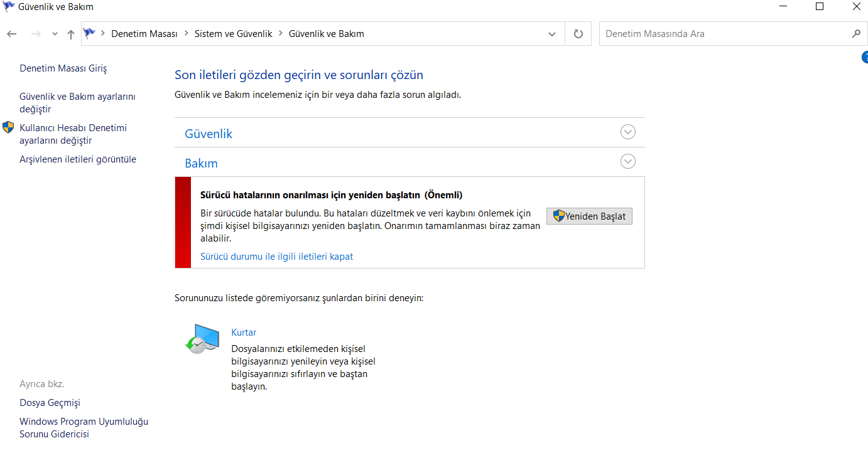Click the up-level arrow icon
The width and height of the screenshot is (868, 453).
pos(70,34)
